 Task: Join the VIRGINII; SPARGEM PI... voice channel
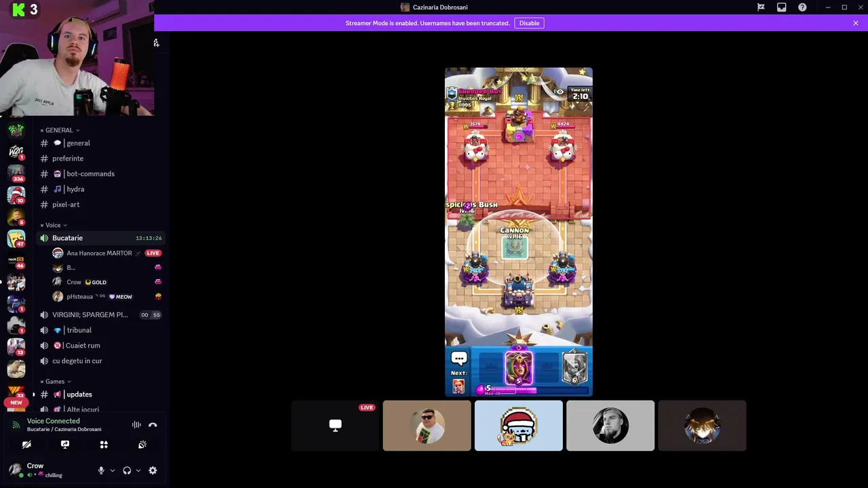coord(102,314)
